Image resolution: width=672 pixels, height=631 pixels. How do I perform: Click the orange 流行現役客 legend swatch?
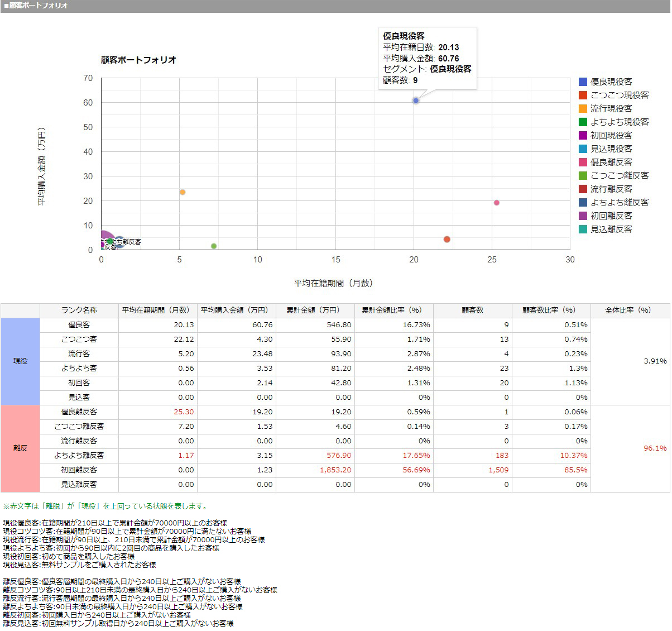click(583, 108)
